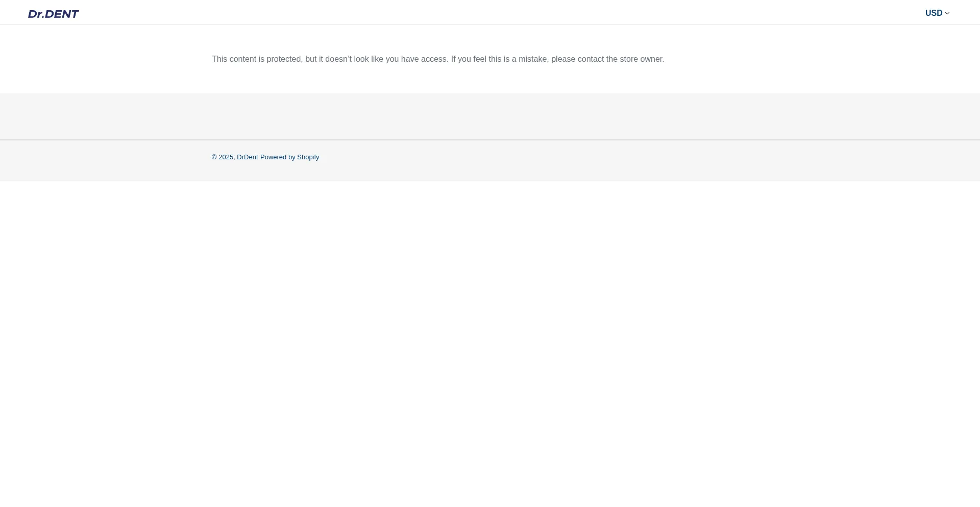Click the © 2025 copyright text

click(x=223, y=157)
